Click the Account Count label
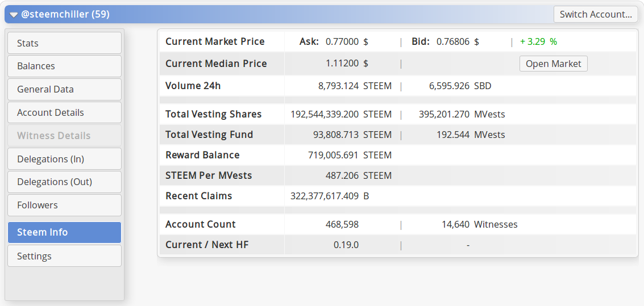The width and height of the screenshot is (644, 306). 201,224
